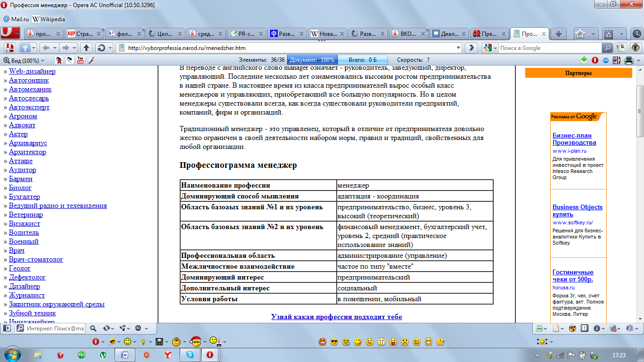Open 'Защитник окружающей среды' link
This screenshot has height=362, width=644.
click(x=57, y=304)
